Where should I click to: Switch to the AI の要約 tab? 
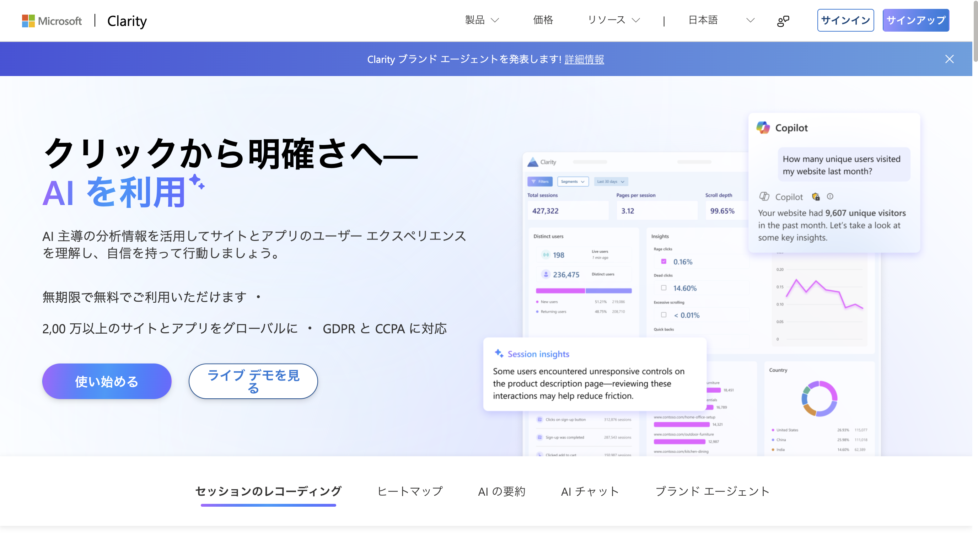(501, 491)
